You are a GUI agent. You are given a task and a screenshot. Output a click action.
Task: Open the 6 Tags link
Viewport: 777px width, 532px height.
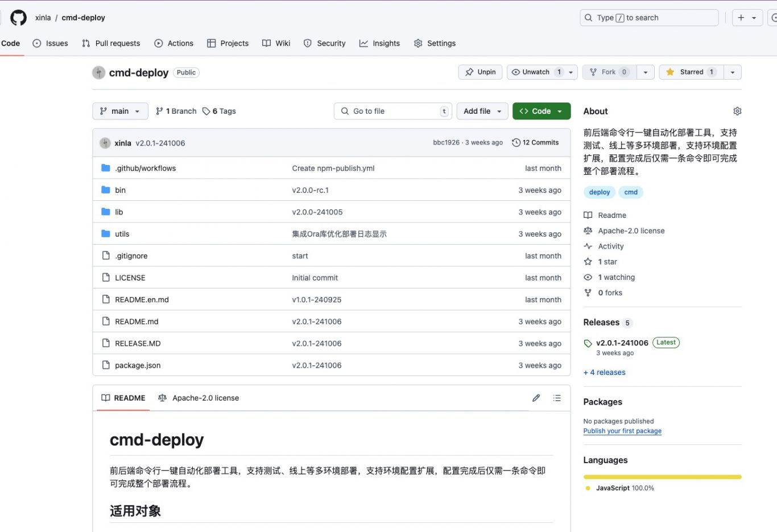click(x=219, y=111)
